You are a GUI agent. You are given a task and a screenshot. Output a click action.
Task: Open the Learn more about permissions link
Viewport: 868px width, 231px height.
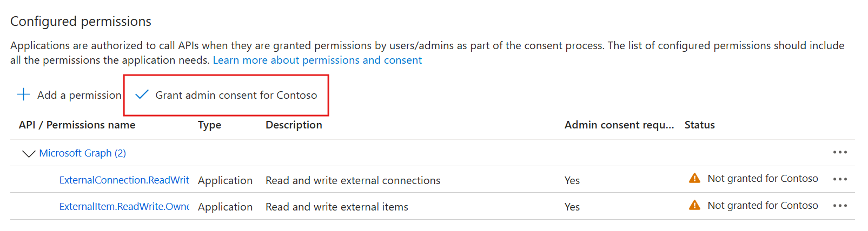point(317,60)
